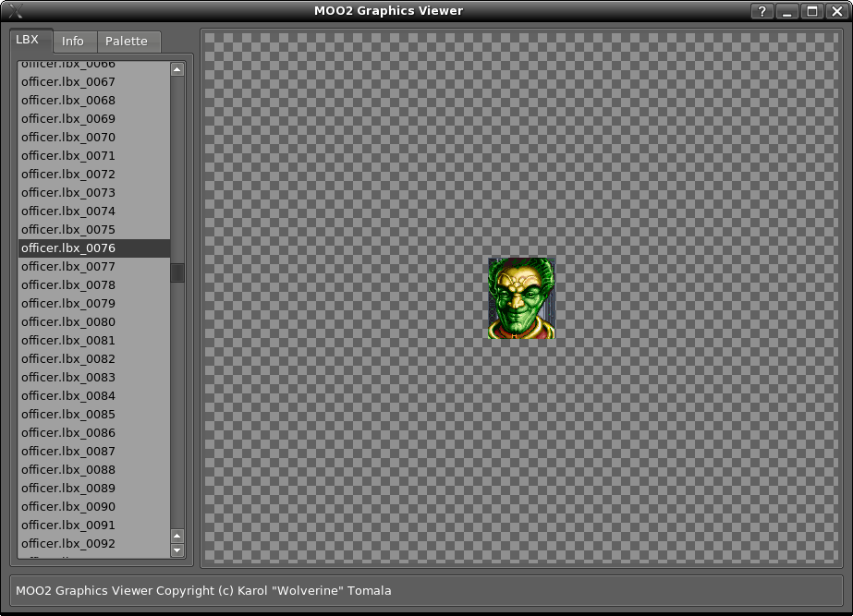Open the X window menu icon in title bar
This screenshot has height=616, width=853.
[x=16, y=11]
